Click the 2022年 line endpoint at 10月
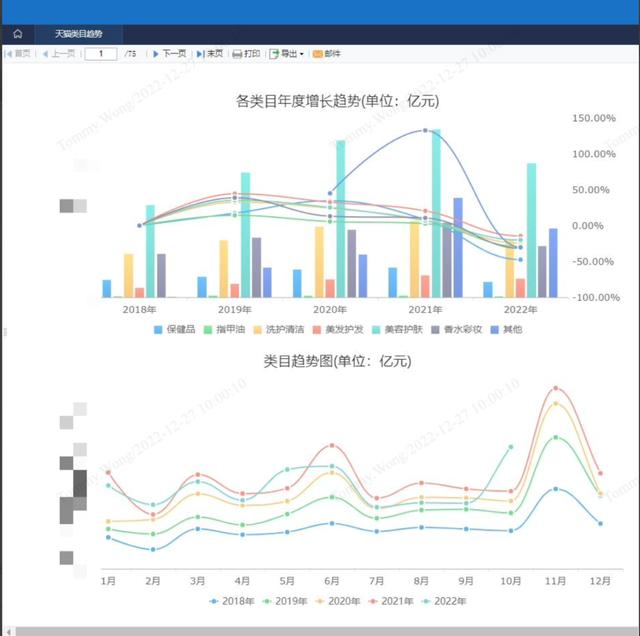Image resolution: width=640 pixels, height=636 pixels. pyautogui.click(x=511, y=447)
